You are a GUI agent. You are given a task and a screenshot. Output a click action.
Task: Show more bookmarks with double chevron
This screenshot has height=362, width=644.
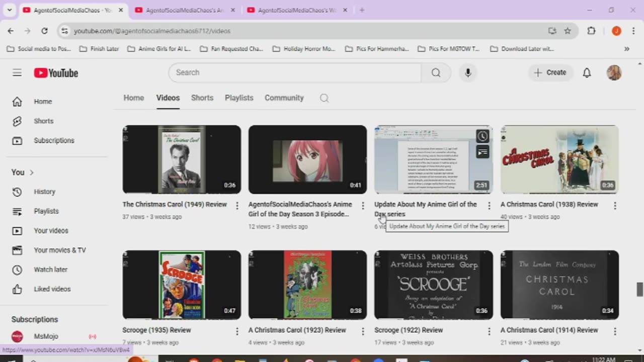(x=626, y=49)
